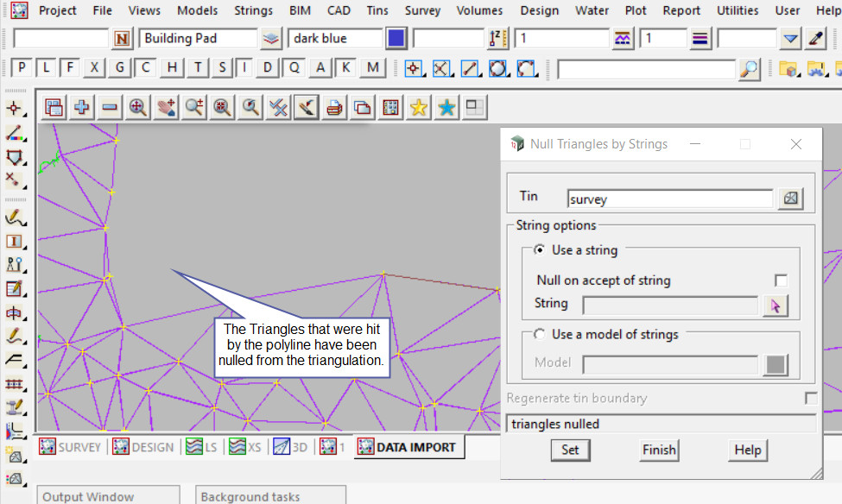The height and width of the screenshot is (504, 842).
Task: Switch to the DATA IMPORT view tab
Action: pos(409,447)
